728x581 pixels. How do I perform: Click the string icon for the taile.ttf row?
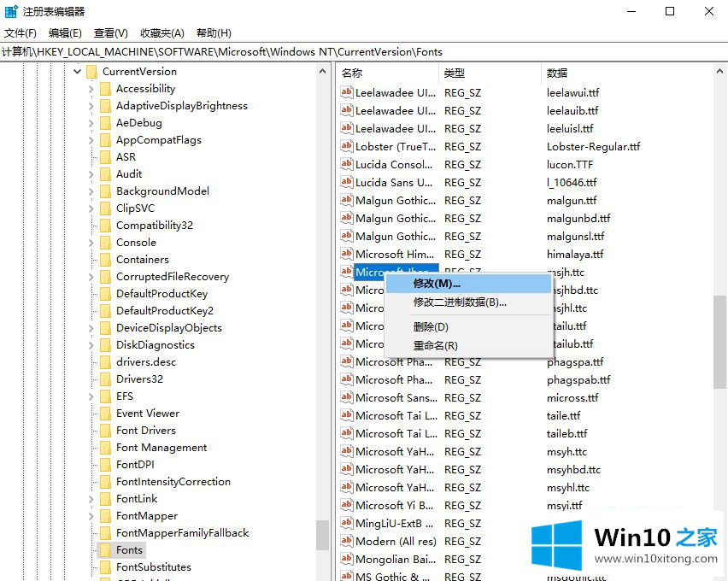(x=346, y=415)
